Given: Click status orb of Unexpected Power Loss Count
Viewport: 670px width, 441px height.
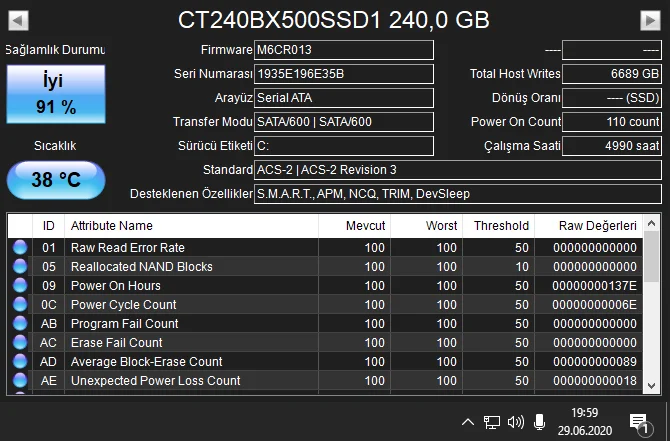Looking at the screenshot, I should click(x=20, y=380).
